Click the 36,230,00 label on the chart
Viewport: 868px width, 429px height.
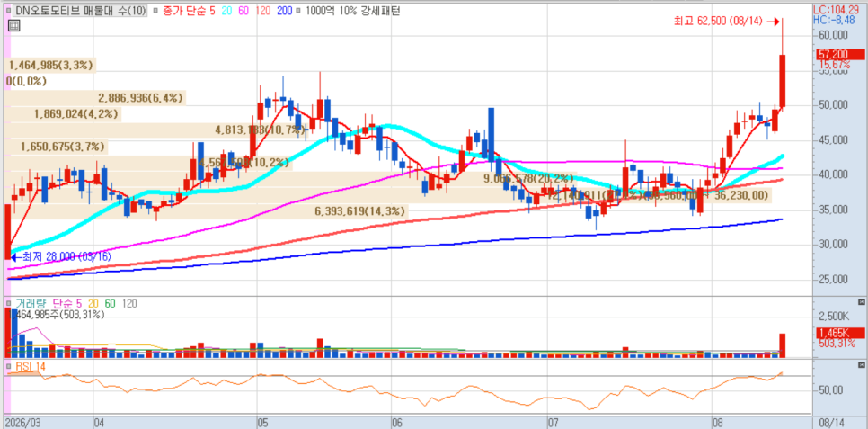coord(740,195)
